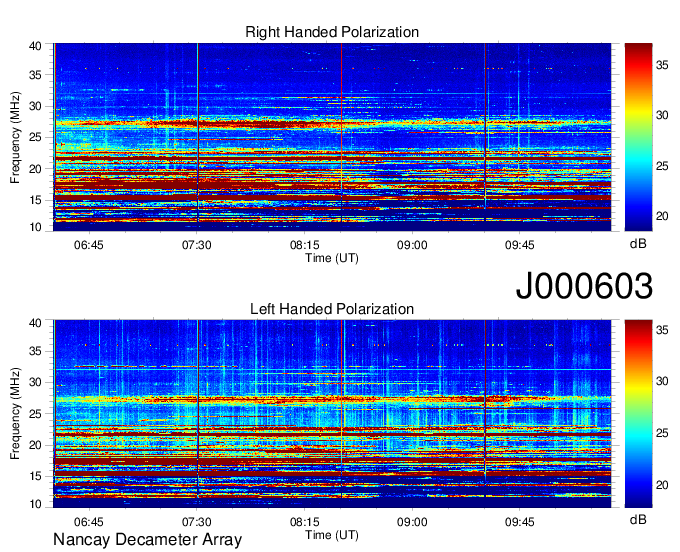The height and width of the screenshot is (552, 680).
Task: Click the 07:30 tick of the lower plot
Action: pyautogui.click(x=196, y=522)
